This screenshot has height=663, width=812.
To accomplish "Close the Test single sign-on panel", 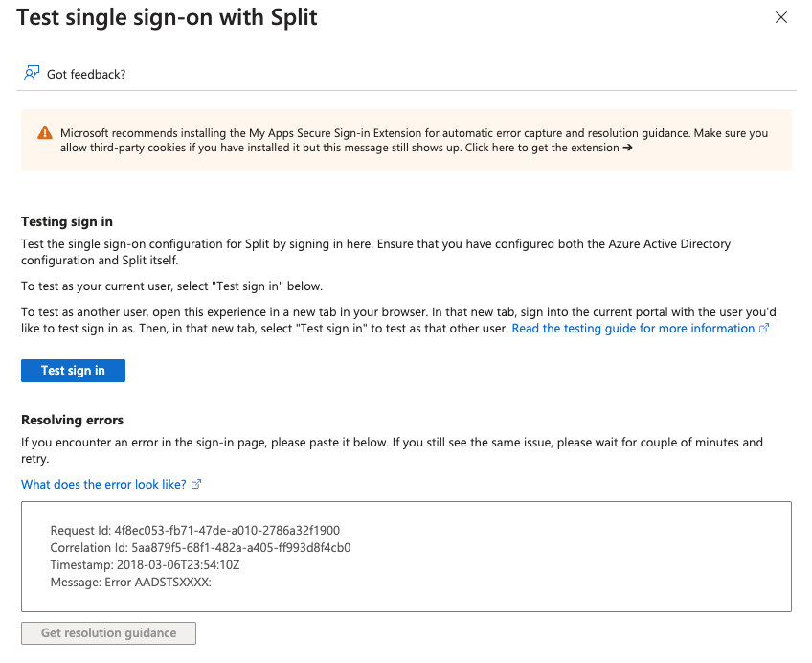I will pyautogui.click(x=781, y=17).
